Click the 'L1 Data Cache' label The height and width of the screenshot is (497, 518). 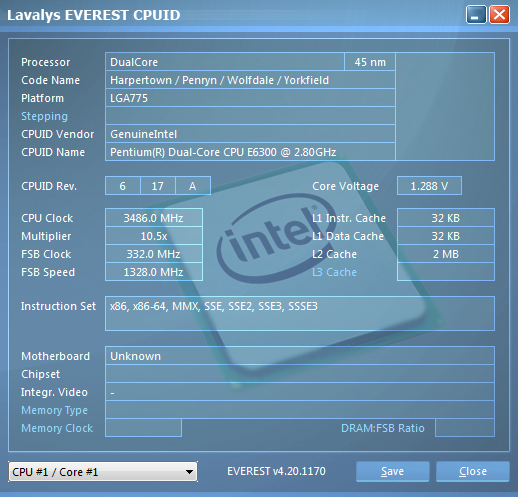click(x=348, y=236)
